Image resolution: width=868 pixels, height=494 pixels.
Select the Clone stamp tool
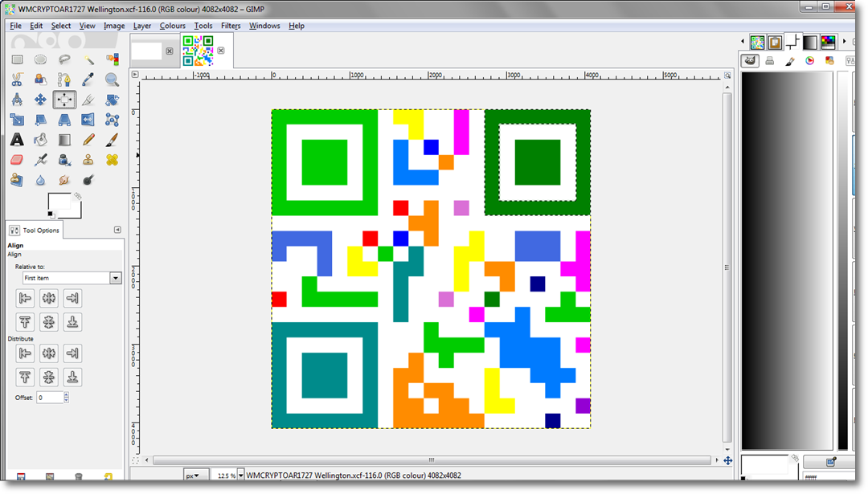click(88, 160)
